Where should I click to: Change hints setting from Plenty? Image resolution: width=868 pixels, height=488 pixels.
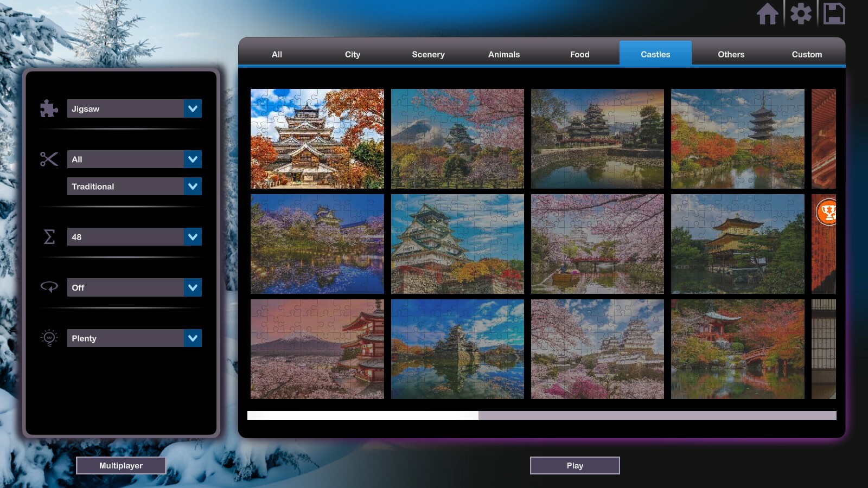(x=134, y=338)
